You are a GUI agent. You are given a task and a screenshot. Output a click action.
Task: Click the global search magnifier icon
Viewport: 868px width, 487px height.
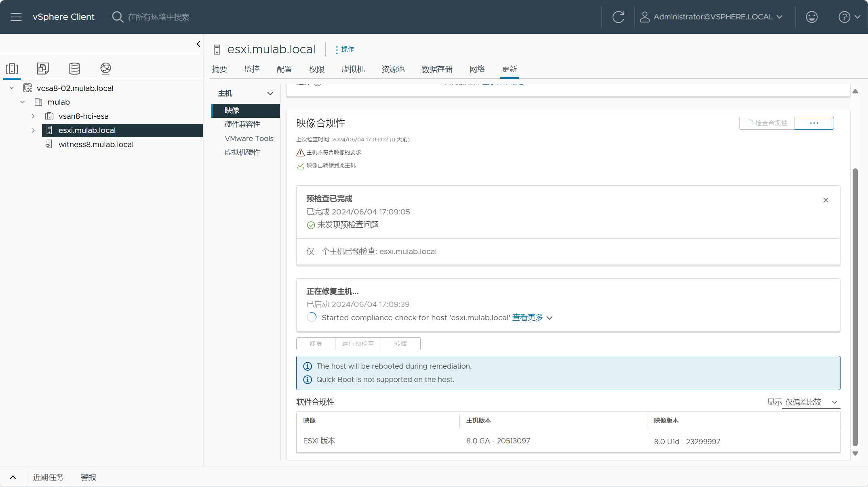(117, 17)
